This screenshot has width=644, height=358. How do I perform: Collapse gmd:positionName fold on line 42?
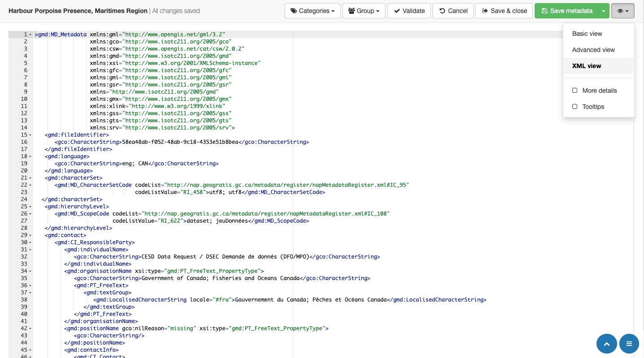point(30,328)
